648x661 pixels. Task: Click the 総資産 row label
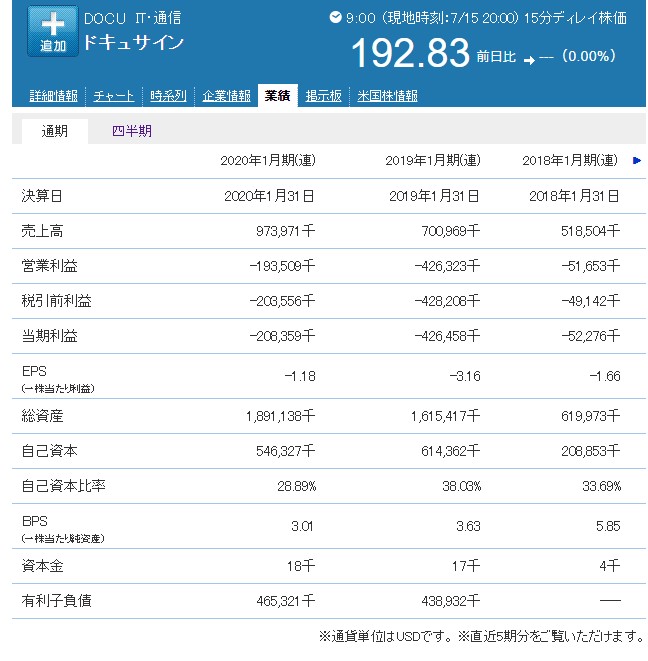(42, 416)
